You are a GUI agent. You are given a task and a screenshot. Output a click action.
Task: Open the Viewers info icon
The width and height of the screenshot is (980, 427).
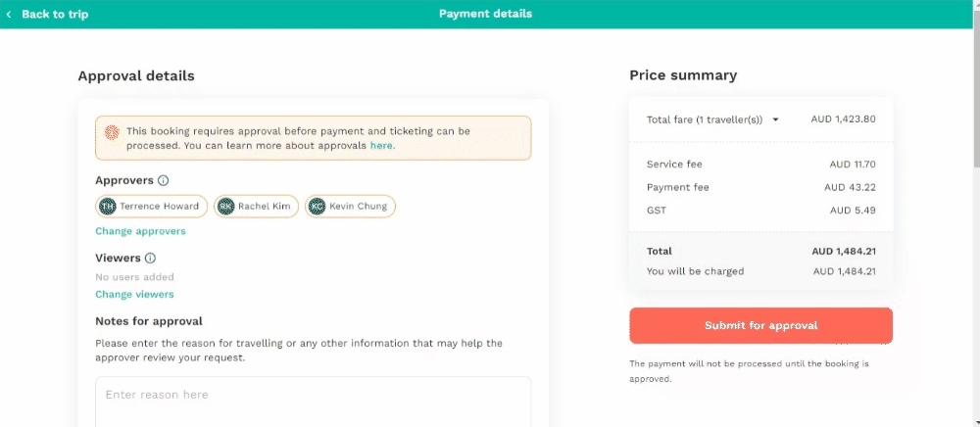150,258
